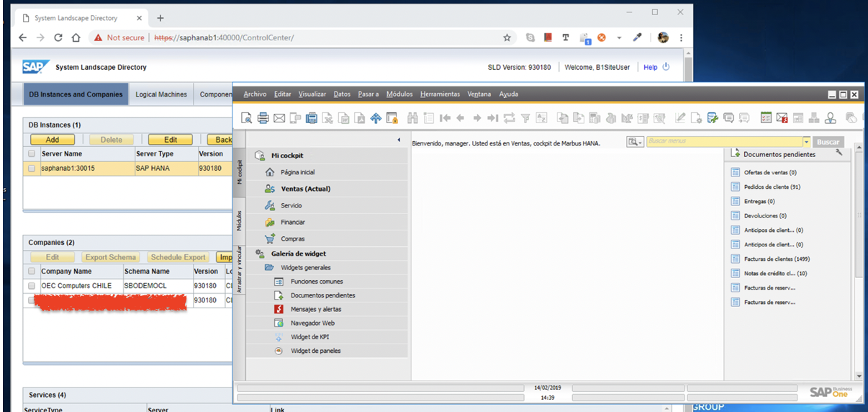Image resolution: width=868 pixels, height=412 pixels.
Task: Click the binoculars find icon
Action: (412, 118)
